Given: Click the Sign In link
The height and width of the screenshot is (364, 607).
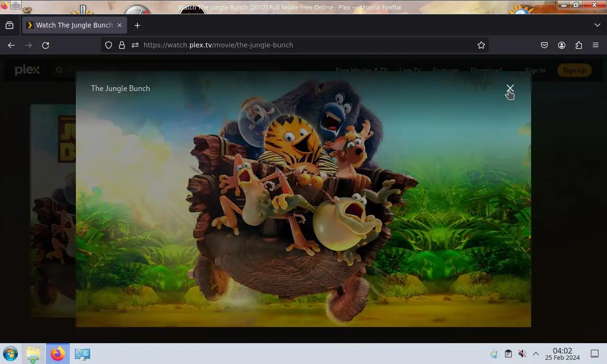Looking at the screenshot, I should [535, 70].
